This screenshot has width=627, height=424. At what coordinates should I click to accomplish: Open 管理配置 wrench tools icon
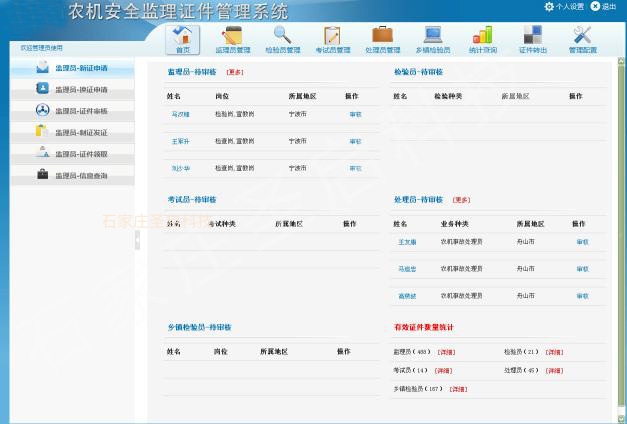click(583, 35)
